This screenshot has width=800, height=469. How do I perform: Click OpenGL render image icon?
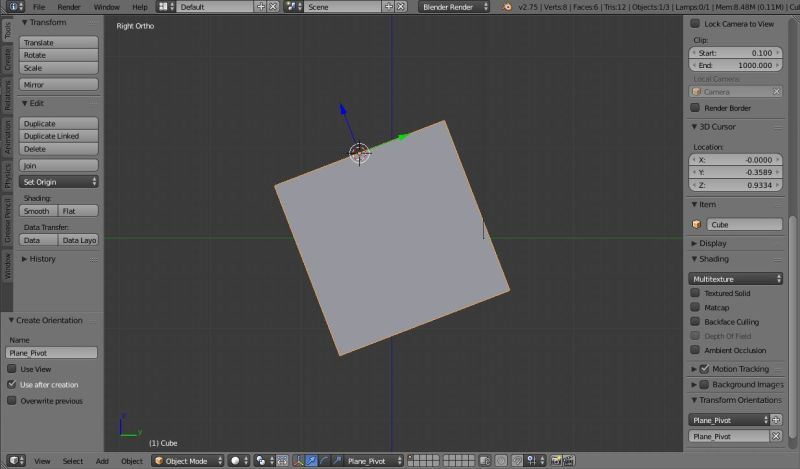556,461
